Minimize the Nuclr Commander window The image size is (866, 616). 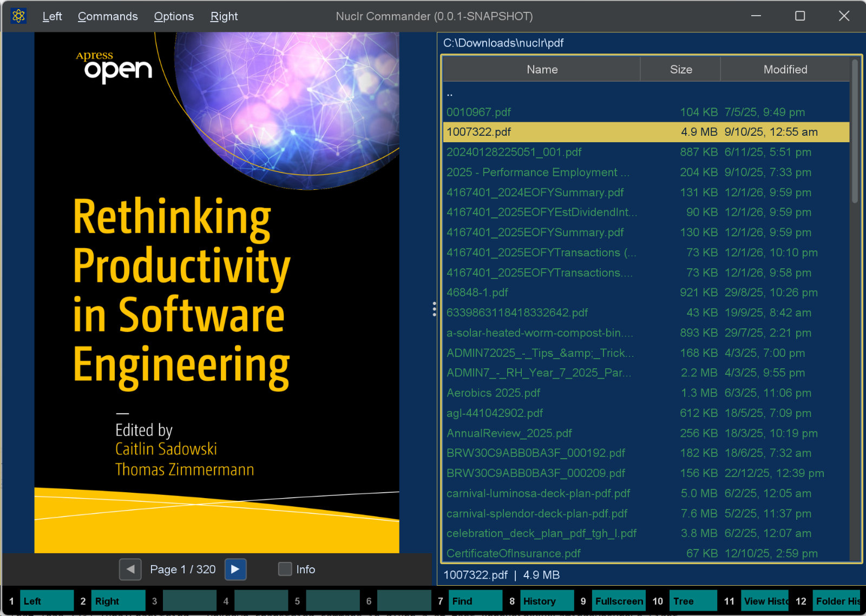tap(756, 16)
